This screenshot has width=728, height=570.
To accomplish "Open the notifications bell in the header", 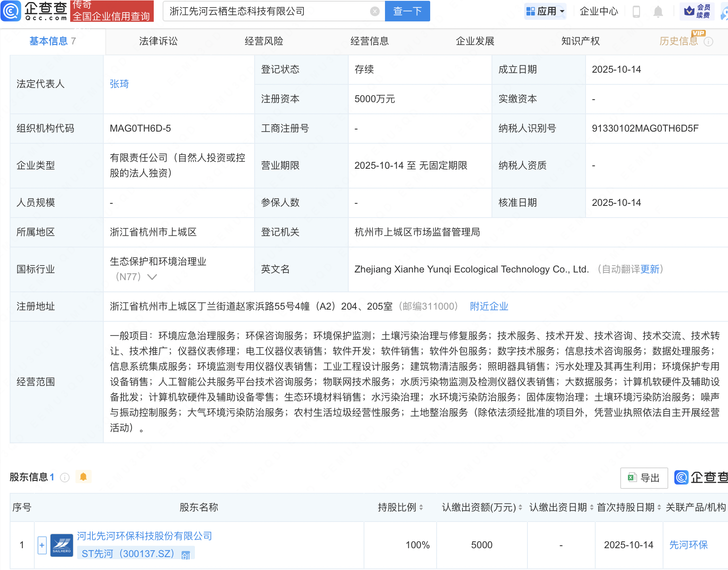I will pyautogui.click(x=658, y=11).
